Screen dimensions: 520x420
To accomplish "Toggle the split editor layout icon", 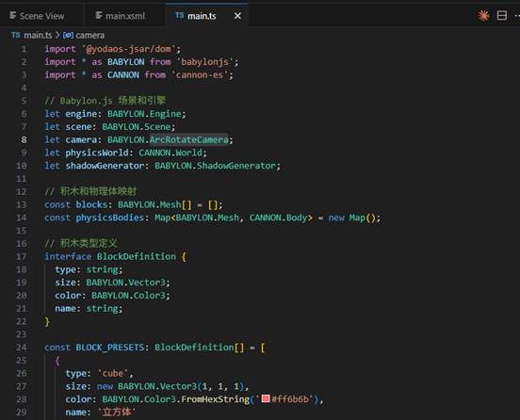I will tap(502, 16).
